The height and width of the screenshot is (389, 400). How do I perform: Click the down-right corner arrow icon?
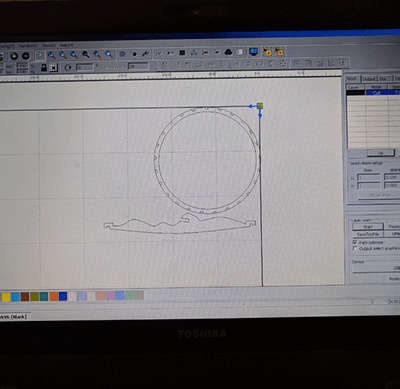320,63
